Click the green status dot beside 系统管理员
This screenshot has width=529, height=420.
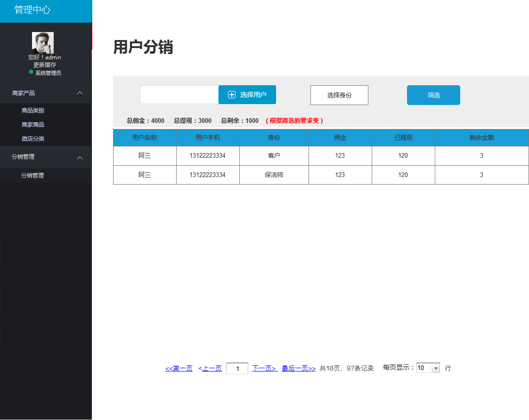pos(31,72)
